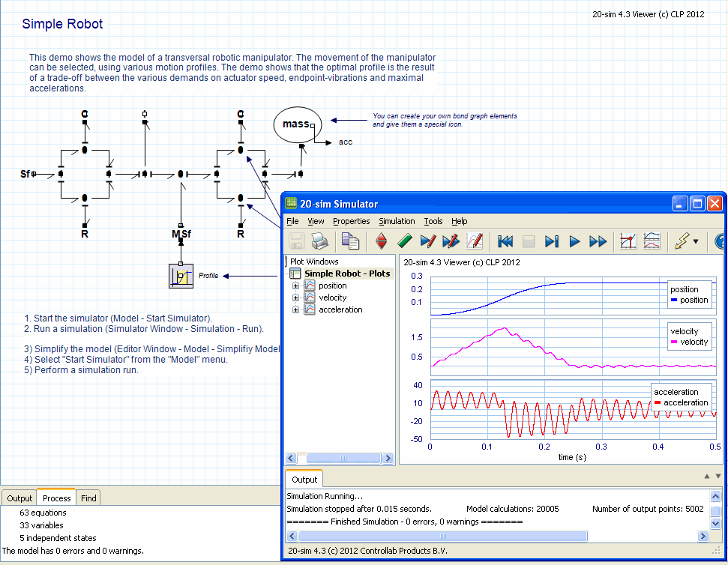Click 'Simulation stopped after 0.015 seconds.' line

click(359, 509)
